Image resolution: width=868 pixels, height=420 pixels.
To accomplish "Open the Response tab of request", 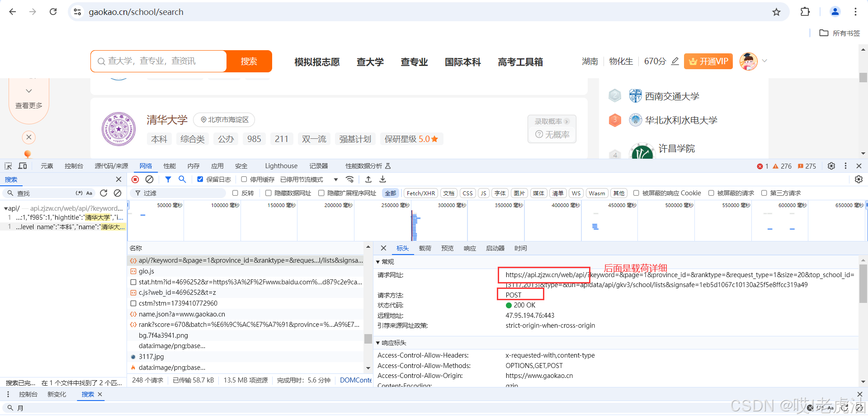I will click(x=470, y=248).
